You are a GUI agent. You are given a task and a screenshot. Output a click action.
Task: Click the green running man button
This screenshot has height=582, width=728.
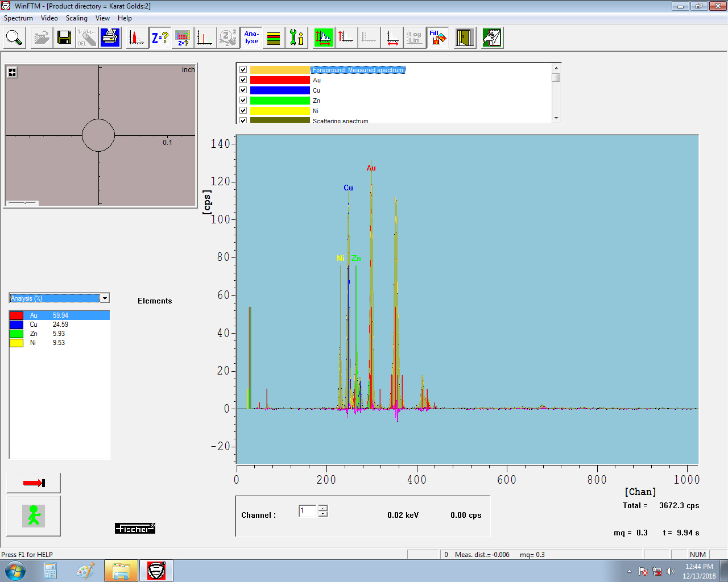[x=34, y=516]
